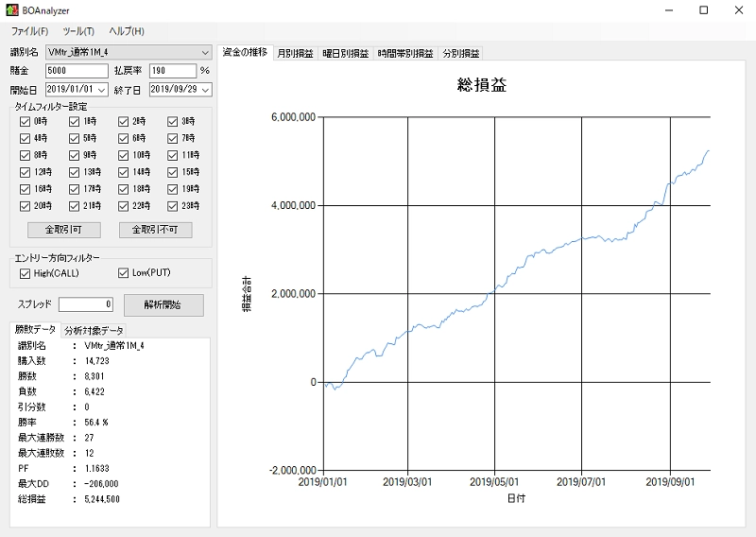Select the 勝敗データ tab

point(35,330)
